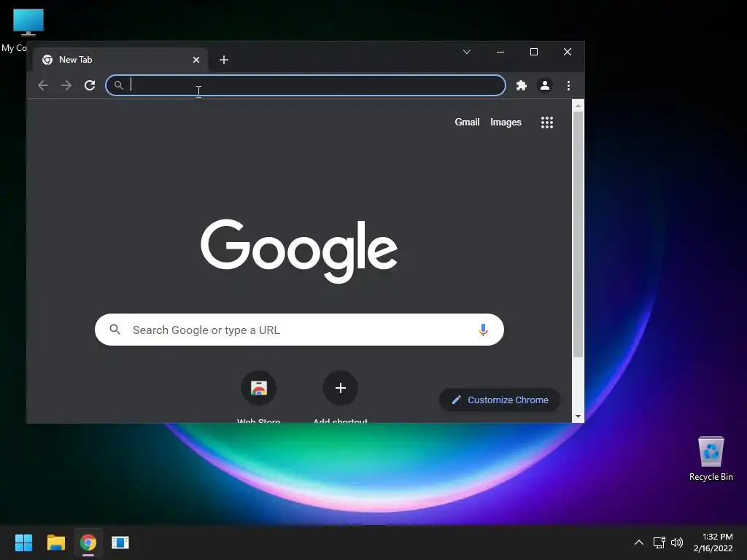Open the blue panel taskbar app
The image size is (747, 560).
[x=120, y=542]
